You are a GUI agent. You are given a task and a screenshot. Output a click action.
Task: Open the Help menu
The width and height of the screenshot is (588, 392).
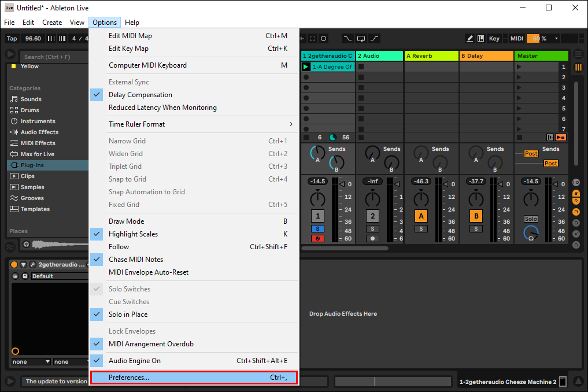pyautogui.click(x=132, y=23)
